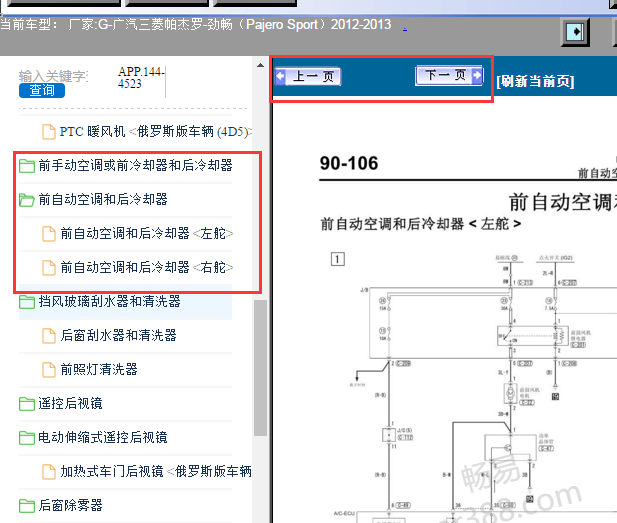This screenshot has width=617, height=523.
Task: Click folder icon beside 挡风玻璃刮水器和清洗器
Action: point(27,302)
